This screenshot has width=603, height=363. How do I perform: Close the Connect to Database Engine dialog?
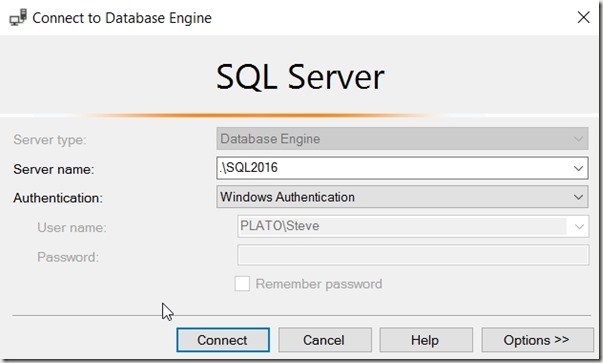pyautogui.click(x=583, y=17)
